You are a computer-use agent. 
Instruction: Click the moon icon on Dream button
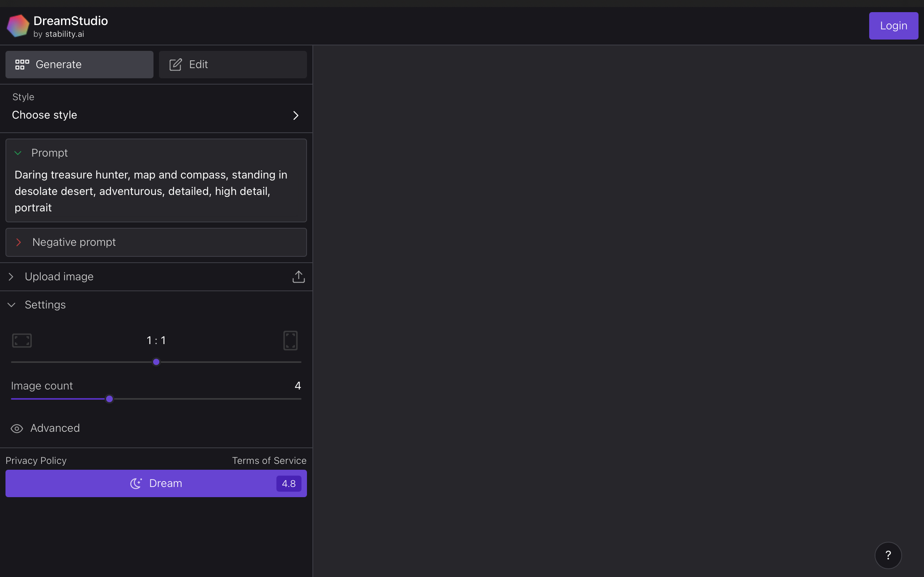[x=136, y=483]
